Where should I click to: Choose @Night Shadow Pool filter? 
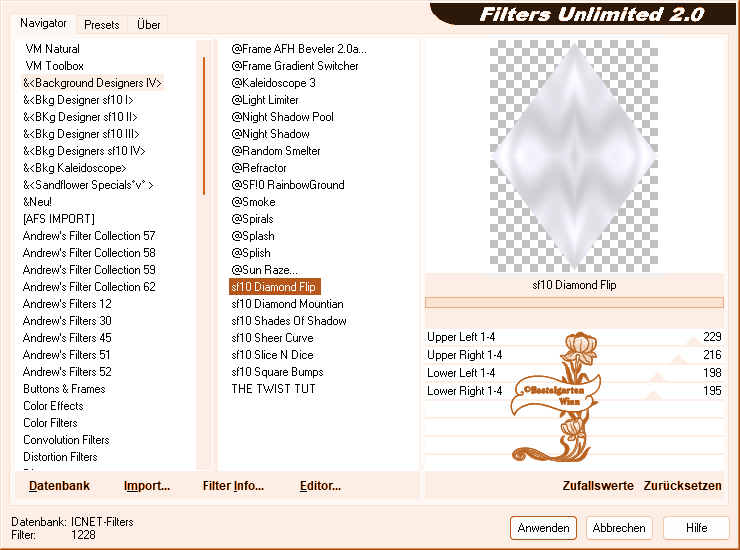pos(282,117)
